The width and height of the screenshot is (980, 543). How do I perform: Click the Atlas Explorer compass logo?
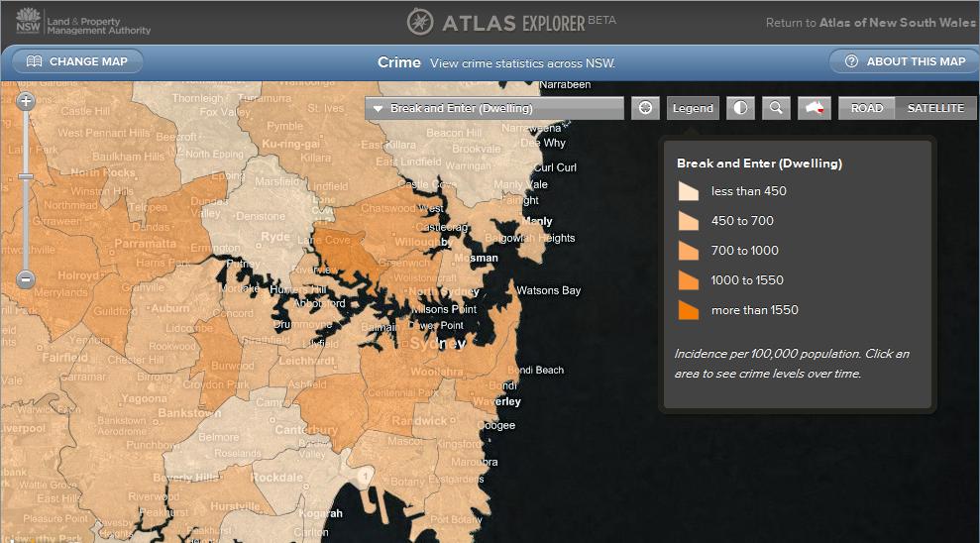420,22
